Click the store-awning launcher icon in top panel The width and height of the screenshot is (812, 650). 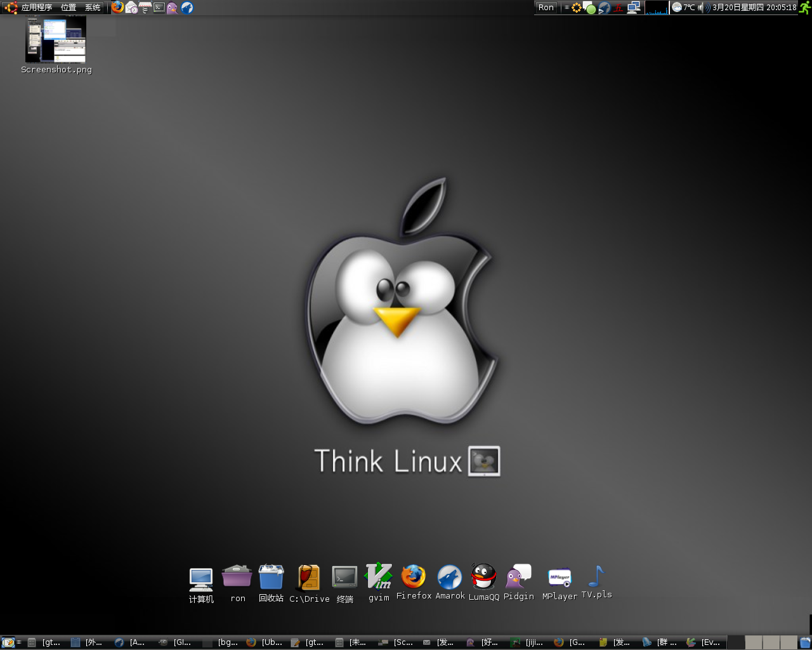click(145, 8)
